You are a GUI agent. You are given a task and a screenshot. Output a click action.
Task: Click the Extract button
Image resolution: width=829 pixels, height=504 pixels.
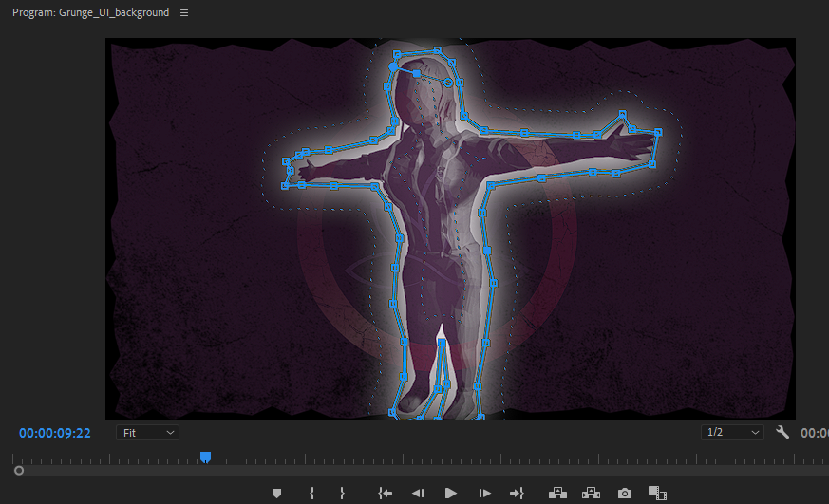tap(591, 493)
